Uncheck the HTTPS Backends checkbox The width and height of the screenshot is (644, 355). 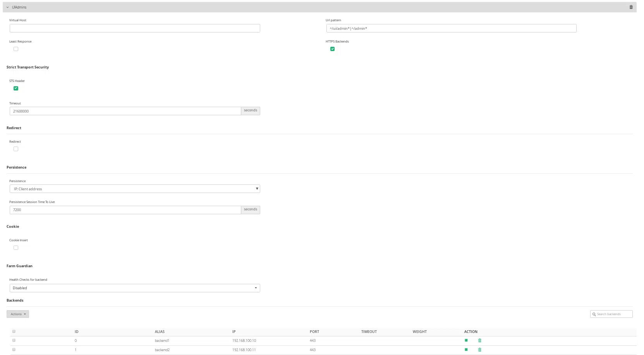point(332,49)
